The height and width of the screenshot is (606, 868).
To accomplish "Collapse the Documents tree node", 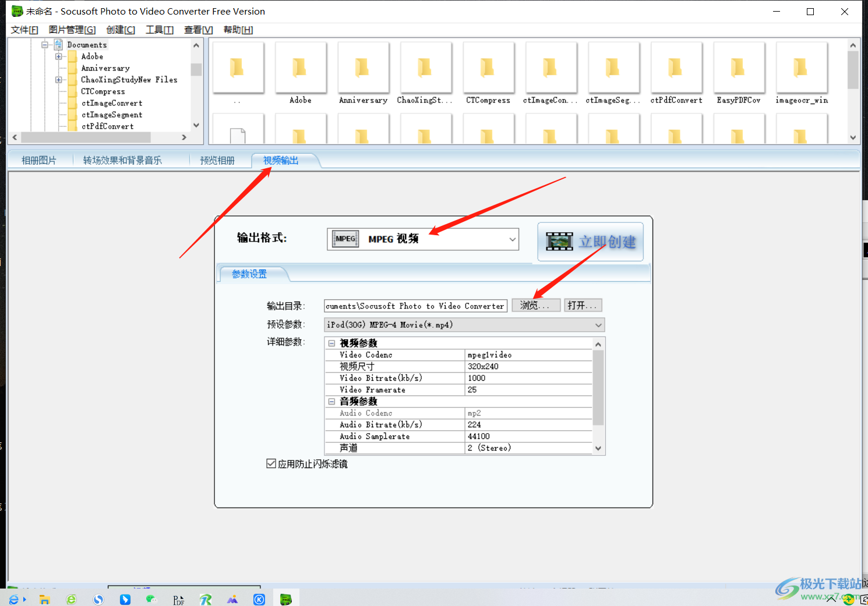I will pos(44,45).
